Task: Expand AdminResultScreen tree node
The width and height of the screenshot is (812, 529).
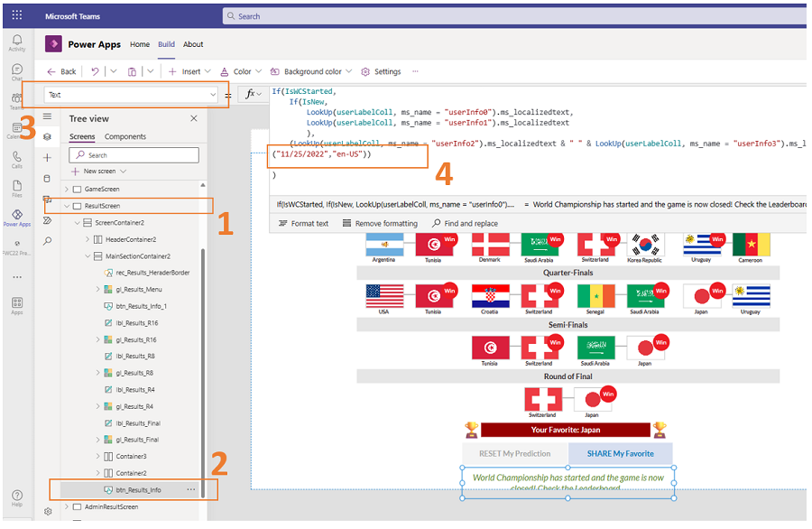Action: coord(67,506)
